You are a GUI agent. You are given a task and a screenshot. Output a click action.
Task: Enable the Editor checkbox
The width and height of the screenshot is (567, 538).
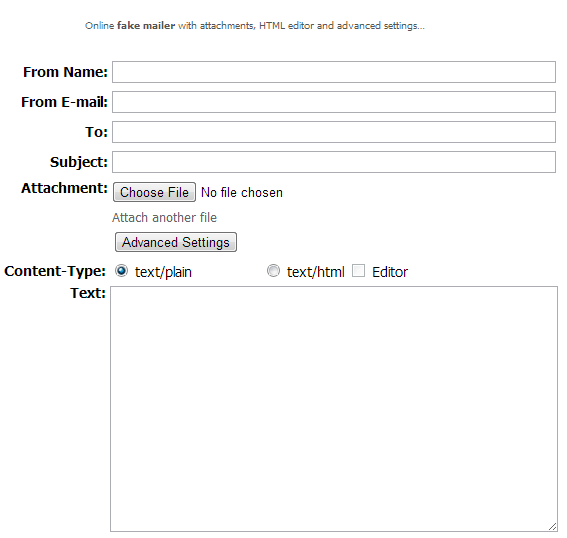tap(358, 270)
